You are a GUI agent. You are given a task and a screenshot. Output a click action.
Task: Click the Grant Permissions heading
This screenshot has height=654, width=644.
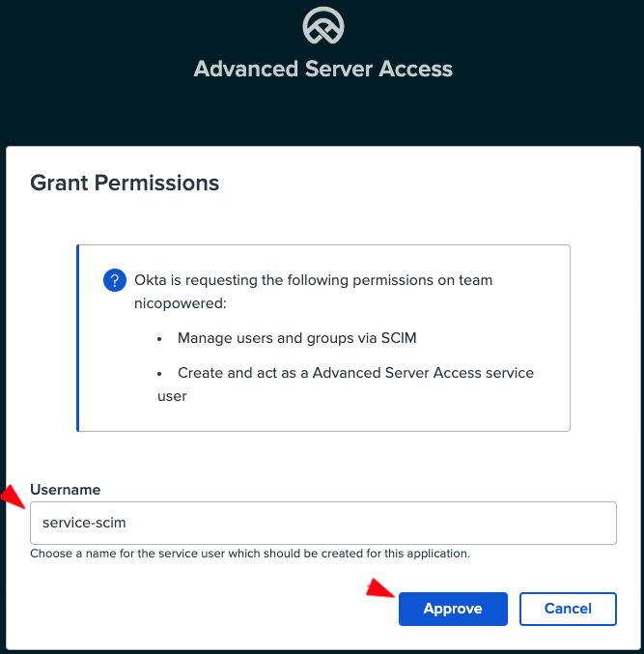[x=125, y=183]
